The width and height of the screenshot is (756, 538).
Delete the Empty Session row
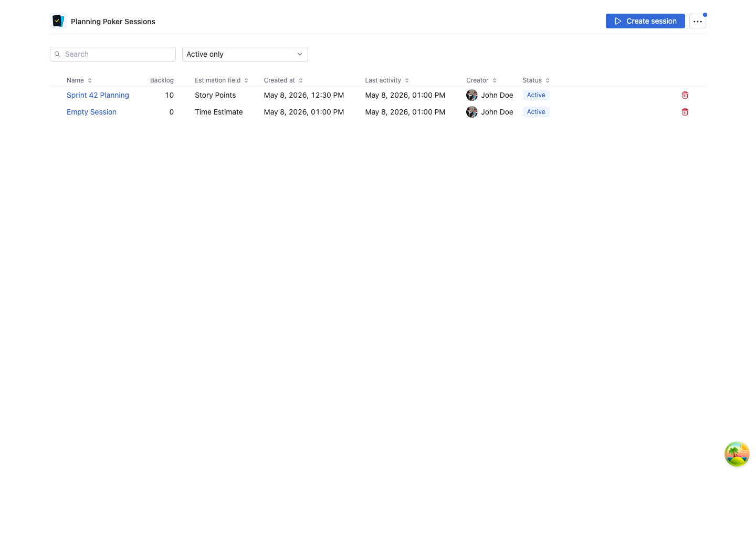(685, 112)
